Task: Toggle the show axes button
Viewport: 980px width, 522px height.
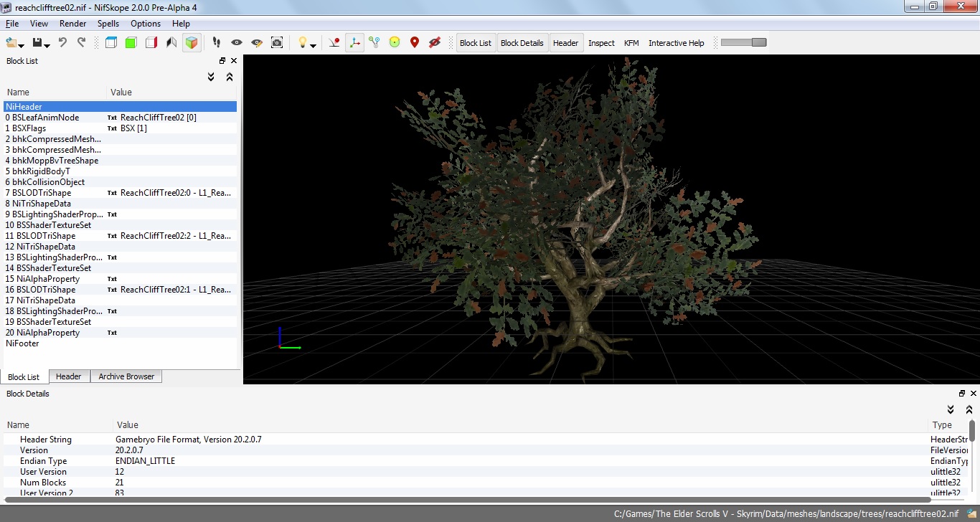Action: pos(354,43)
